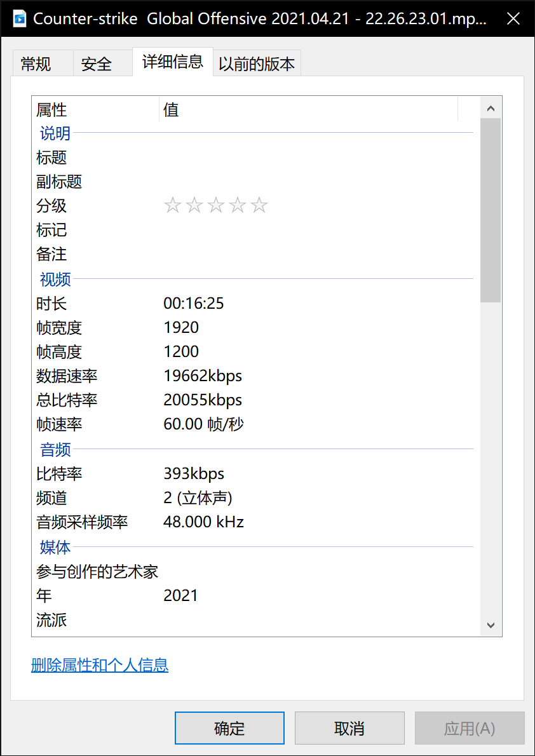Click the video file icon in title bar

[19, 18]
